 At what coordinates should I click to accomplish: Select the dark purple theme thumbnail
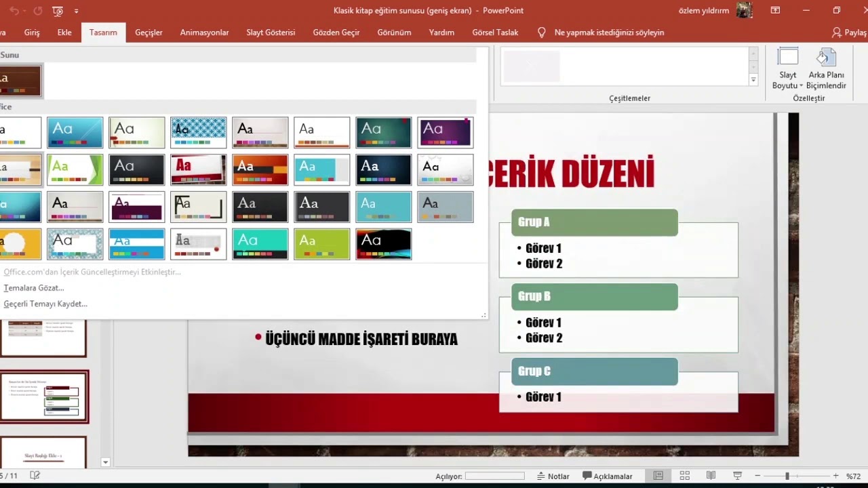pos(446,133)
